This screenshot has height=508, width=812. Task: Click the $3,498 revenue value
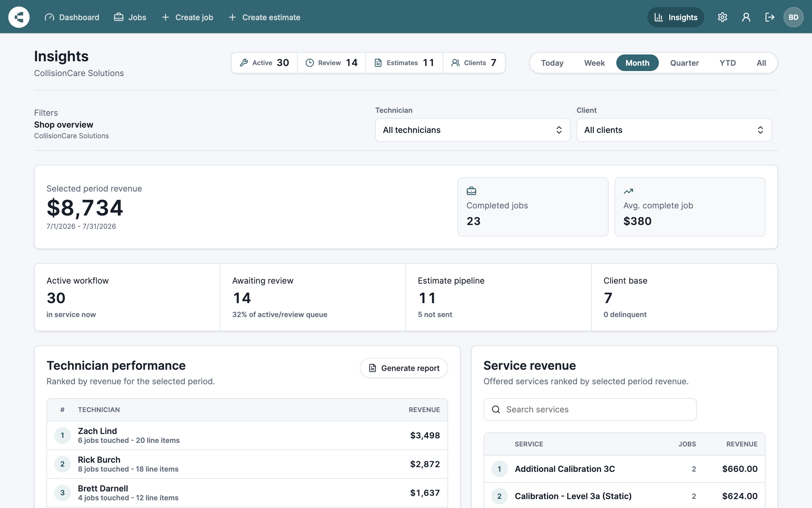[425, 435]
